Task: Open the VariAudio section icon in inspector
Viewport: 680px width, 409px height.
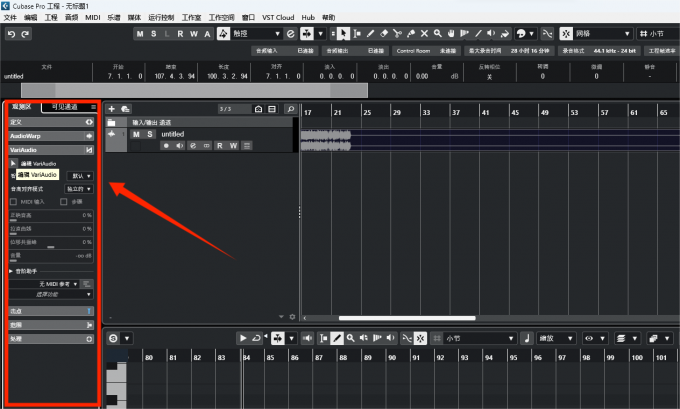Action: pos(89,150)
